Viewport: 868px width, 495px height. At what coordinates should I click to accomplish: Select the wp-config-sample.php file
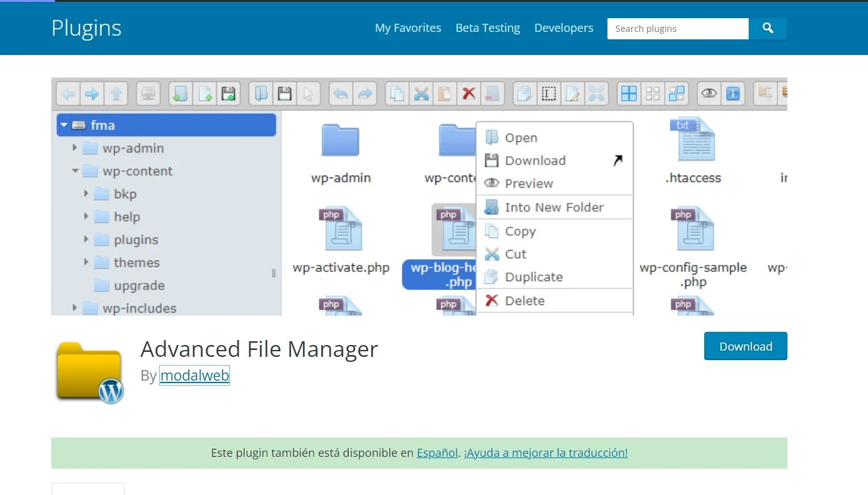693,248
